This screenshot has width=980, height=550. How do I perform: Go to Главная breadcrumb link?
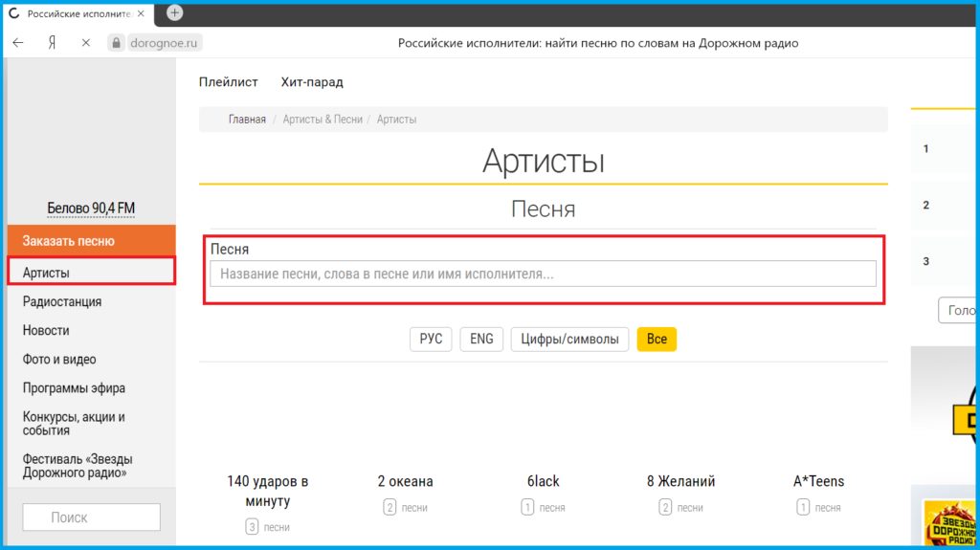click(247, 120)
